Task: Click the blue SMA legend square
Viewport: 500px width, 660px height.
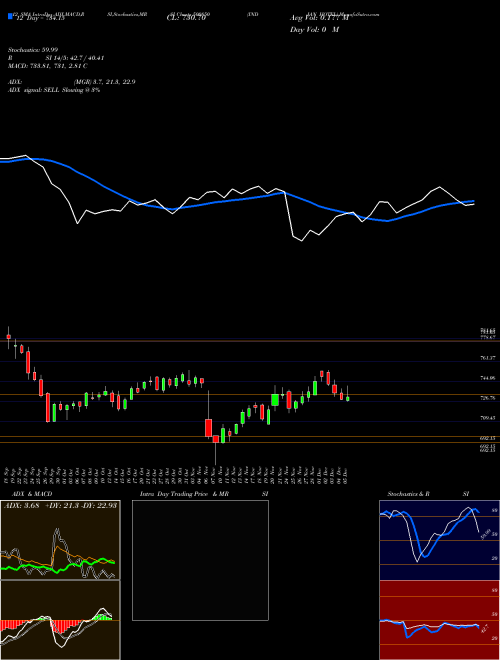Action: tap(11, 16)
